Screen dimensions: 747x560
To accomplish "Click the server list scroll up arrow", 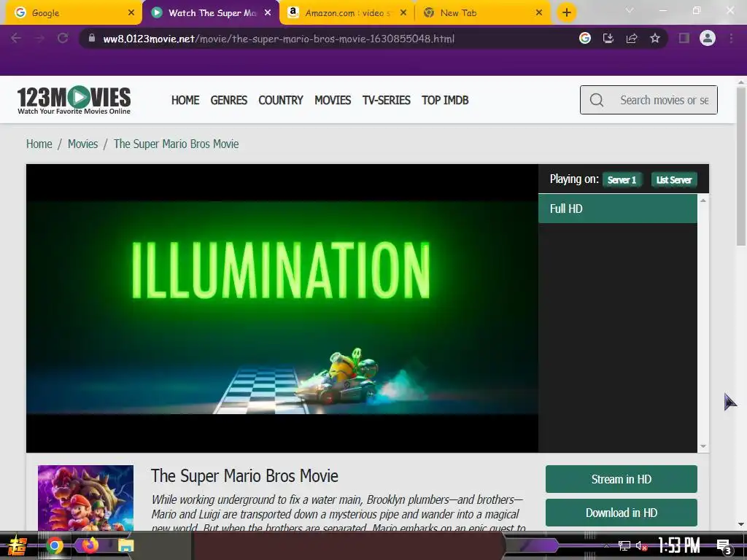I will 703,201.
